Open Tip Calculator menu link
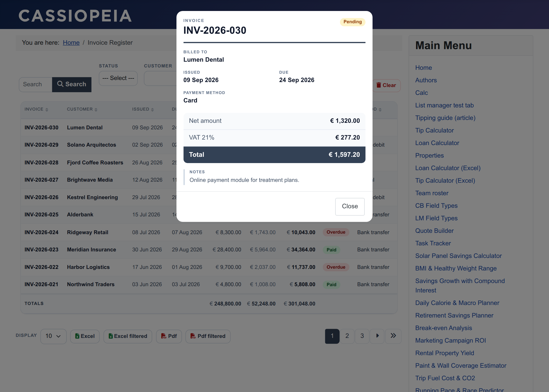The width and height of the screenshot is (549, 392). click(x=434, y=130)
